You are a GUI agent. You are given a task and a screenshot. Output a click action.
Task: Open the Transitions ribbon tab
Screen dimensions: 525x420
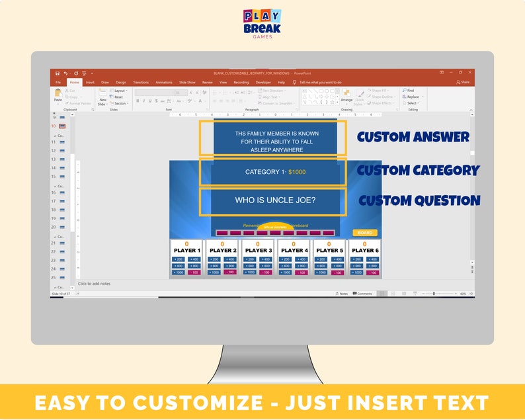(x=141, y=83)
